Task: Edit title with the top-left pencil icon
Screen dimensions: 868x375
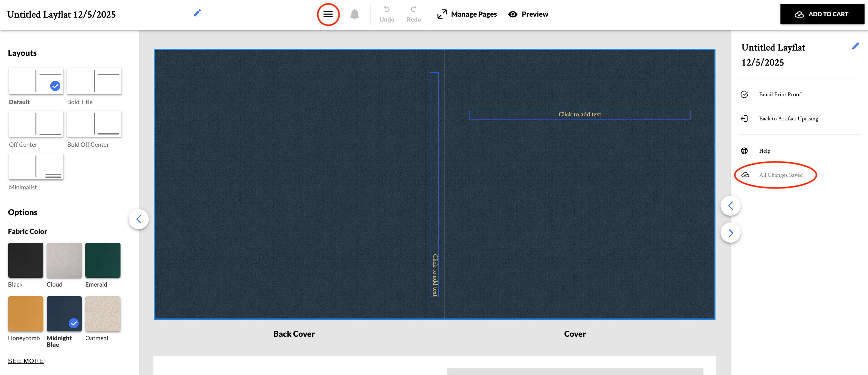Action: [197, 13]
